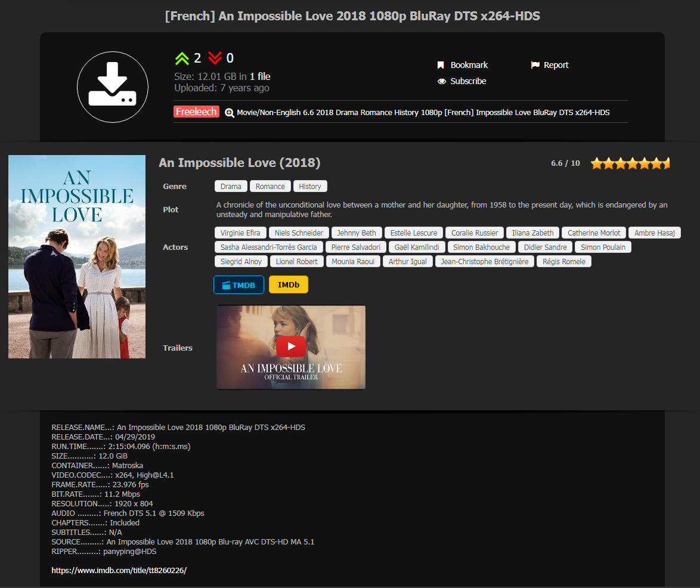Click actor tag Siegrid Alnoy

[241, 261]
